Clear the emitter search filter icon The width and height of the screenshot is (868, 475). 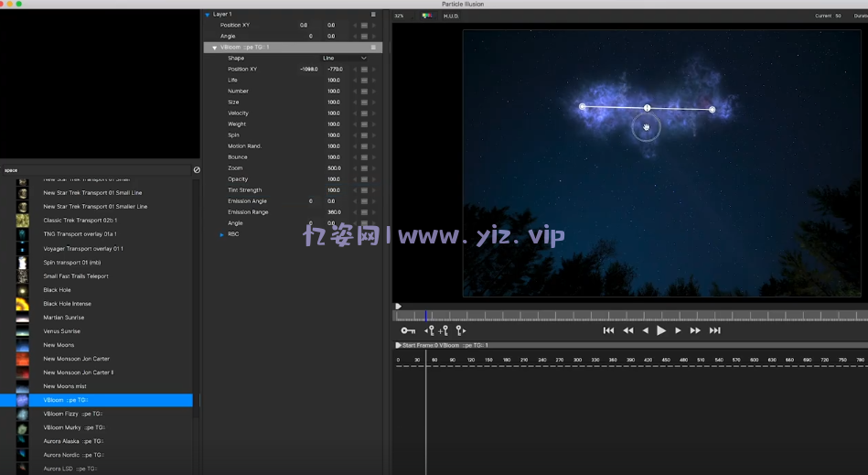(197, 170)
